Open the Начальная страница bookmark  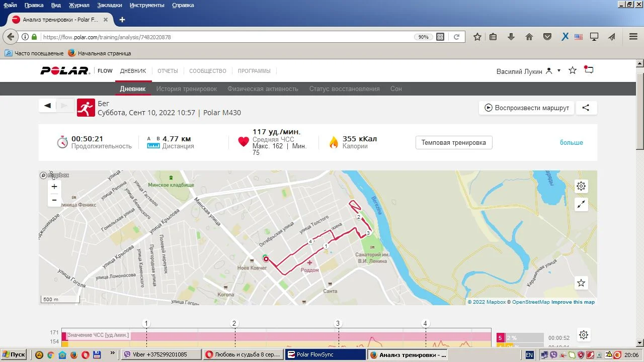pyautogui.click(x=100, y=53)
